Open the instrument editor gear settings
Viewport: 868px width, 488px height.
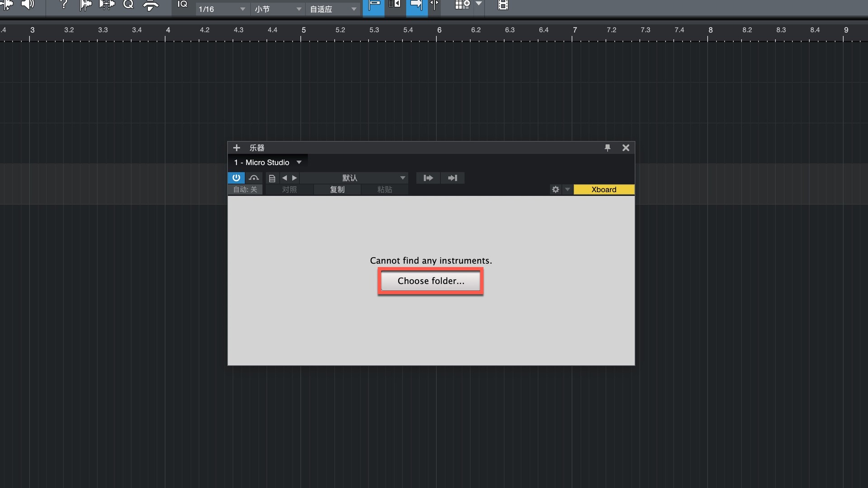[x=556, y=189]
